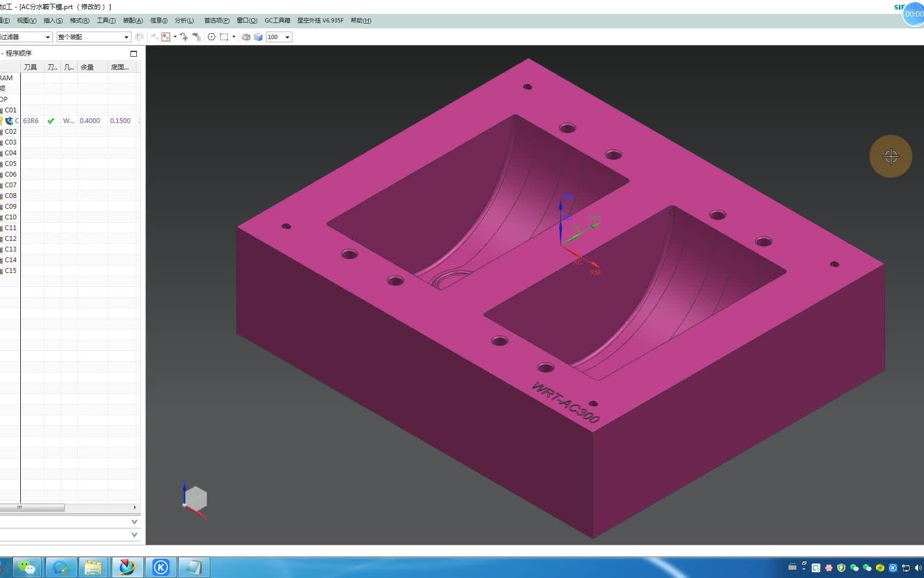Expand arrow beside red-framed selection icon
Viewport: 924px width, 578px height.
(175, 37)
